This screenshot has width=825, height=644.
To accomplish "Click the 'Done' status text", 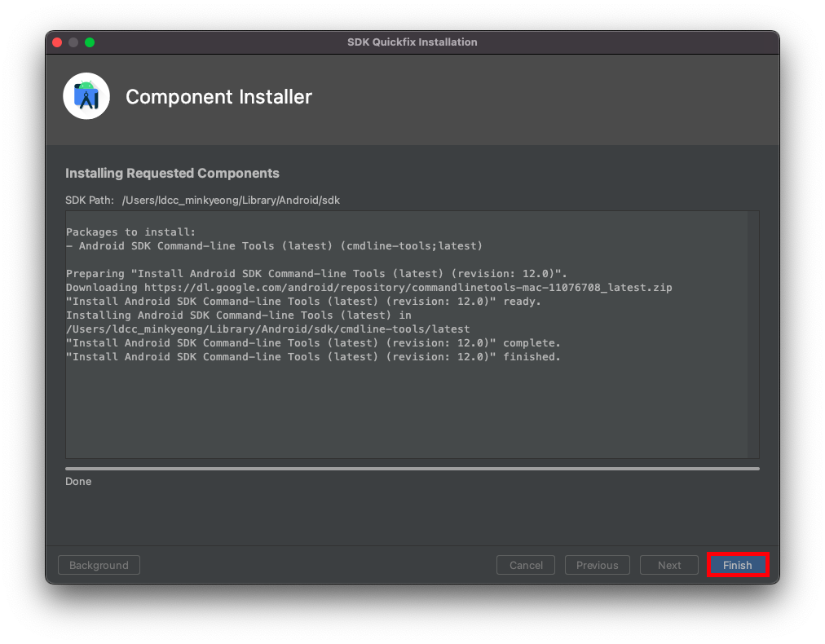I will point(78,482).
